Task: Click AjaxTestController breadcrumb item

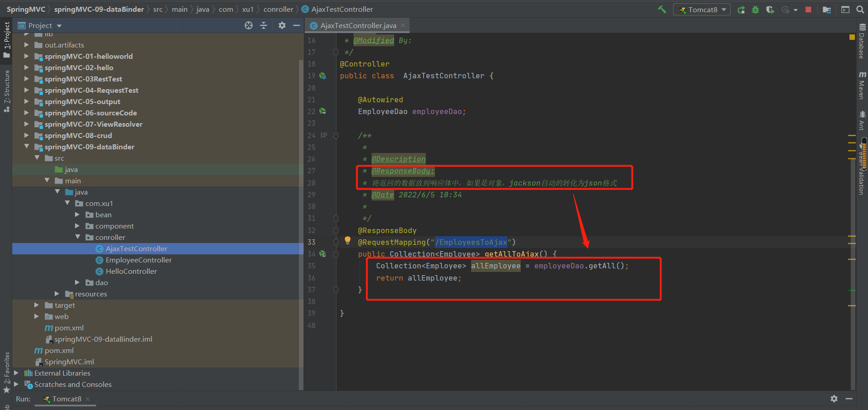Action: coord(337,10)
